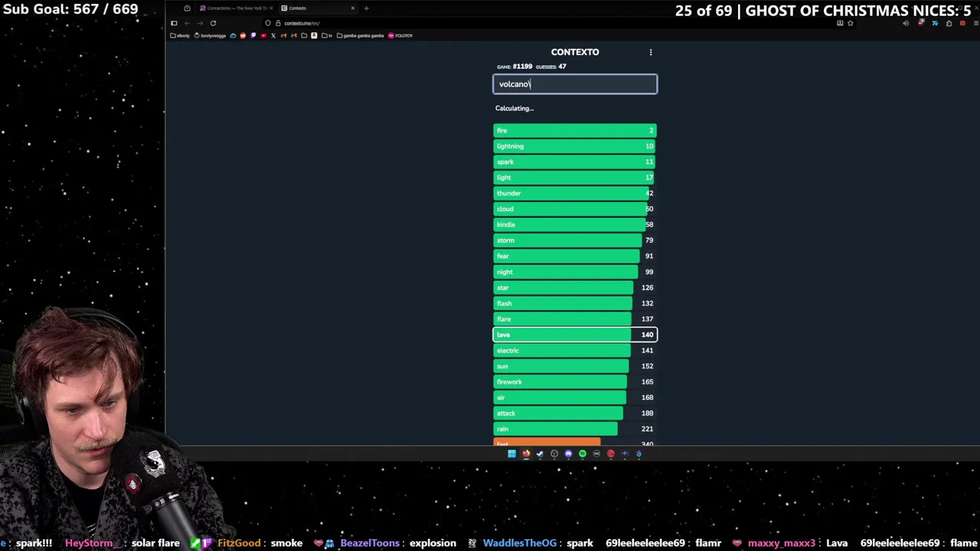Screen dimensions: 980x551
Task: Open the red camera extension icon
Action: (962, 23)
